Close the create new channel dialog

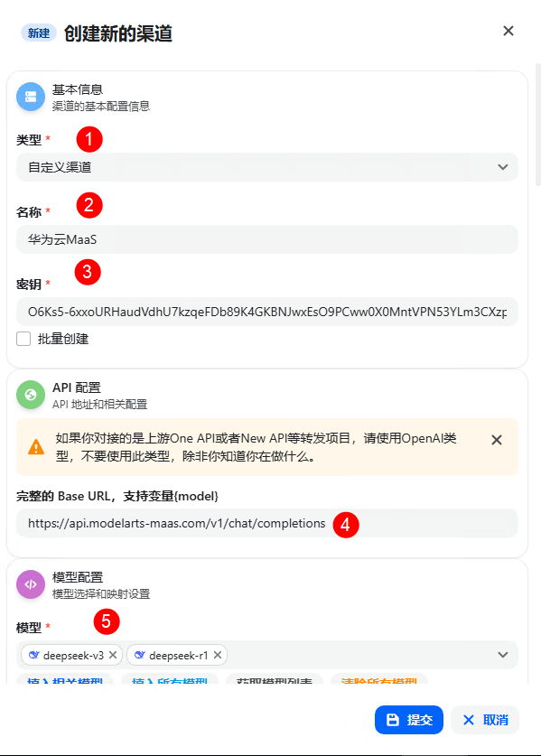508,31
